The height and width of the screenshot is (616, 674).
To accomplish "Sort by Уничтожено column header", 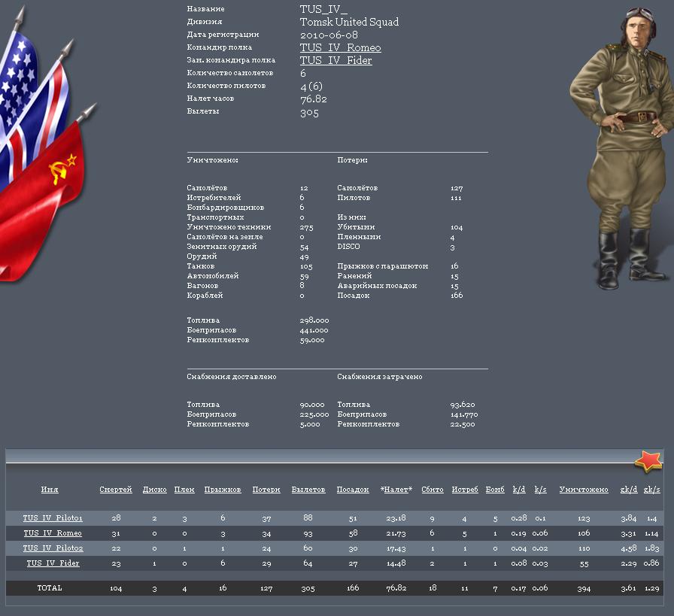I will click(x=584, y=490).
